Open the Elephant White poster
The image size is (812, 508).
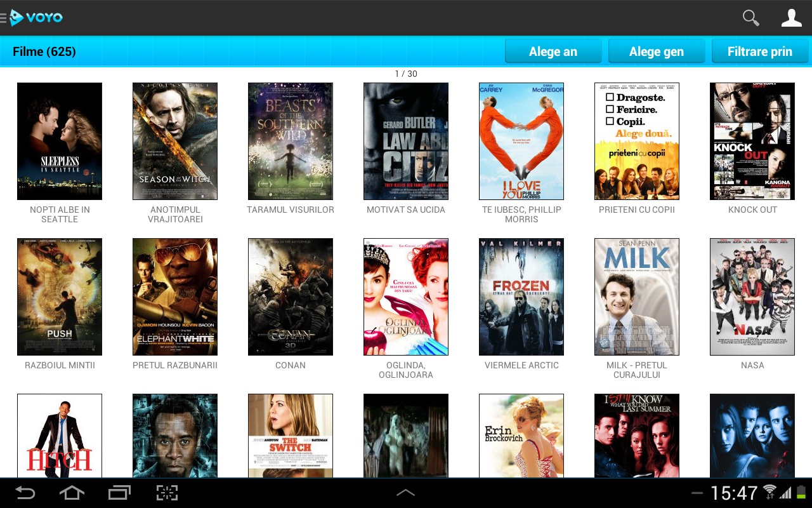pyautogui.click(x=175, y=297)
